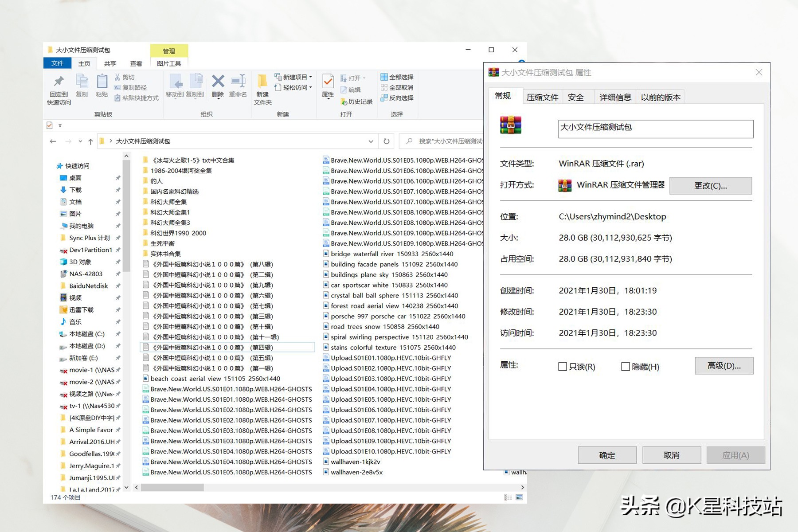This screenshot has width=798, height=532.
Task: Toggle the item selection checkbox below the ribbon
Action: pyautogui.click(x=49, y=125)
